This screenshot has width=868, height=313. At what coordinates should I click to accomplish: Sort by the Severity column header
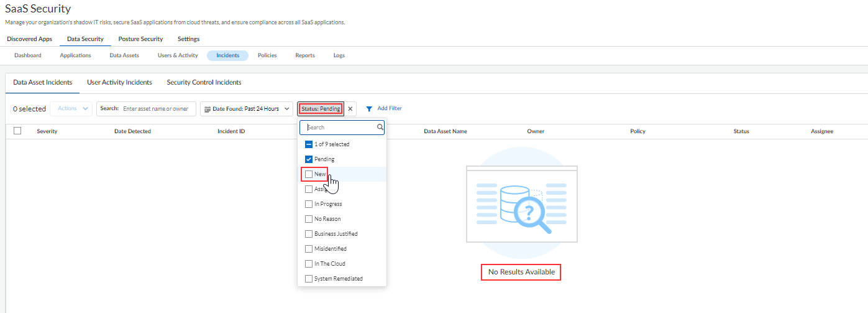(x=47, y=131)
